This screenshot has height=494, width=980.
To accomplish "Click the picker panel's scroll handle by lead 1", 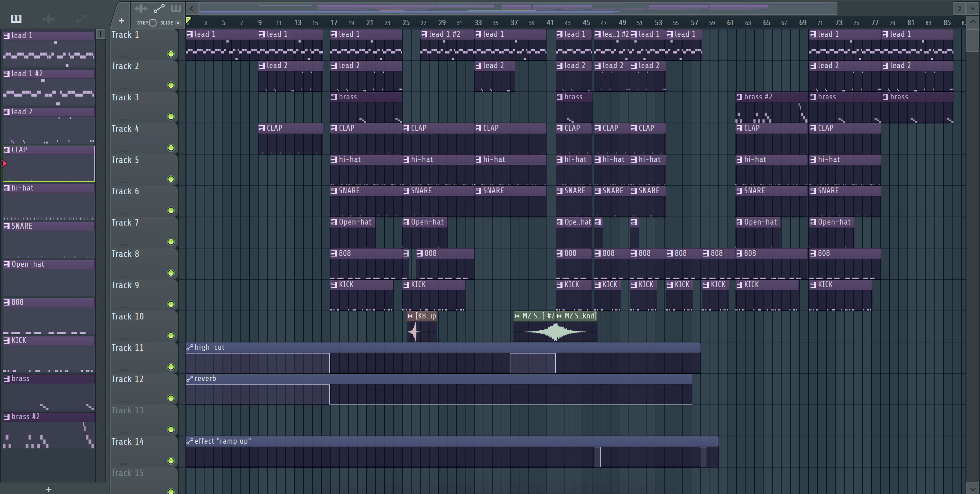I will (x=100, y=34).
